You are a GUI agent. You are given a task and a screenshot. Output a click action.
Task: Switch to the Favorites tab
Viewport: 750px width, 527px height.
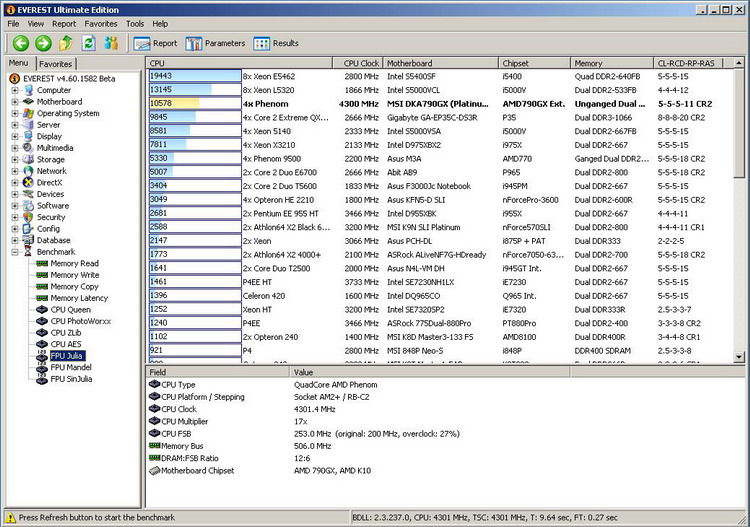(x=55, y=64)
